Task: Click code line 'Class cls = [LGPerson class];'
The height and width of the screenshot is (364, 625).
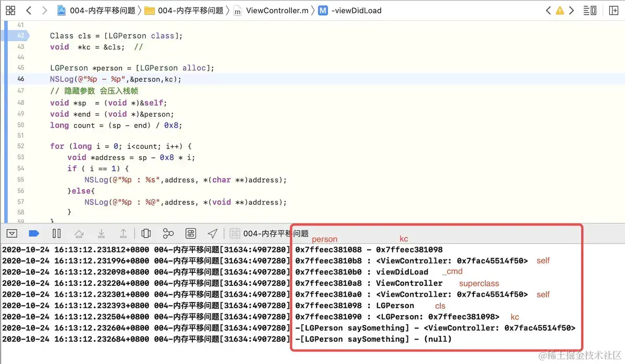Action: coord(116,35)
